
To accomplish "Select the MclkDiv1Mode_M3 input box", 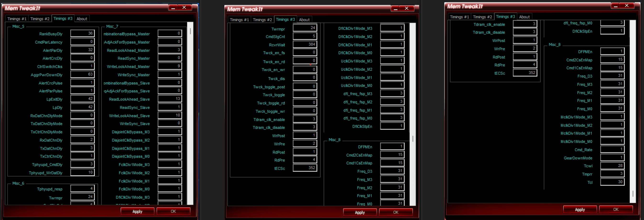I will (612, 117).
